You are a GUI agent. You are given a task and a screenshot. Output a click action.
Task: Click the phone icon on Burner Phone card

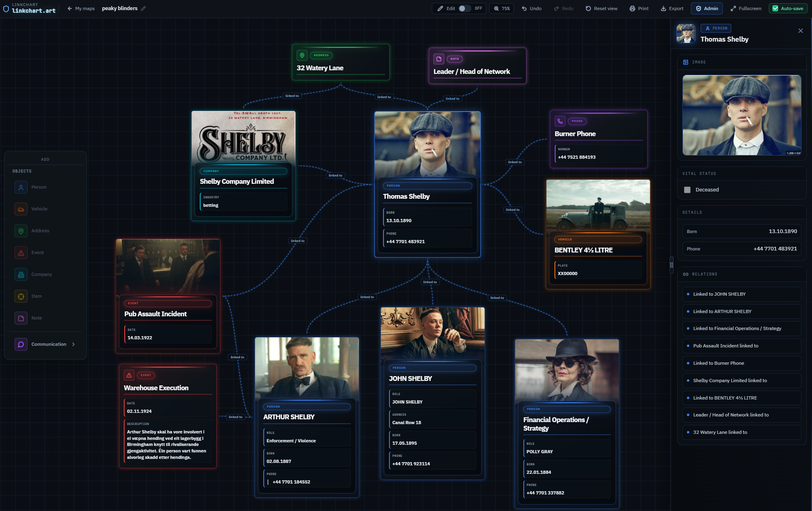click(560, 121)
